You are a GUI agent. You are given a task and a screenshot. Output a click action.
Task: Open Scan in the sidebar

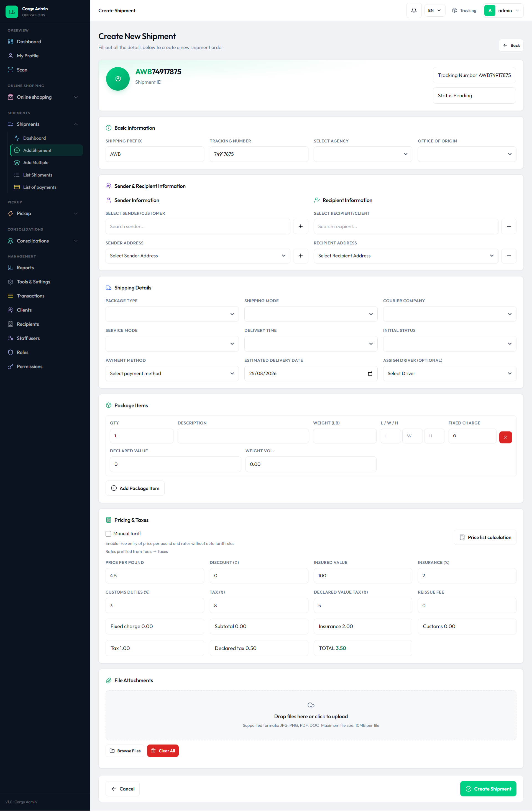tap(45, 70)
